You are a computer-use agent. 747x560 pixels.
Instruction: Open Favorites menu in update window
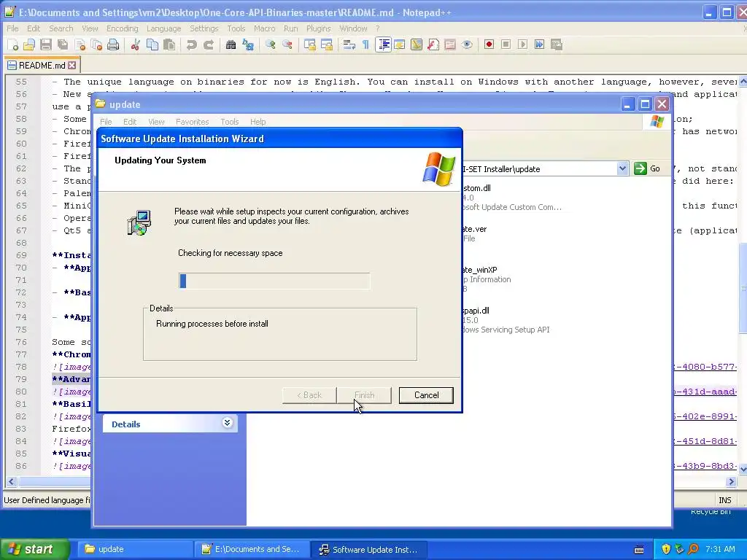pyautogui.click(x=192, y=122)
